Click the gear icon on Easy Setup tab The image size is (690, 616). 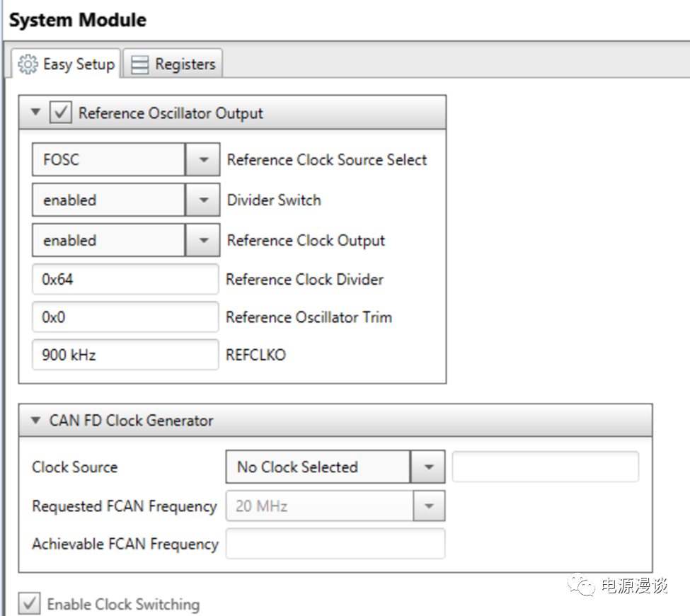[x=28, y=64]
